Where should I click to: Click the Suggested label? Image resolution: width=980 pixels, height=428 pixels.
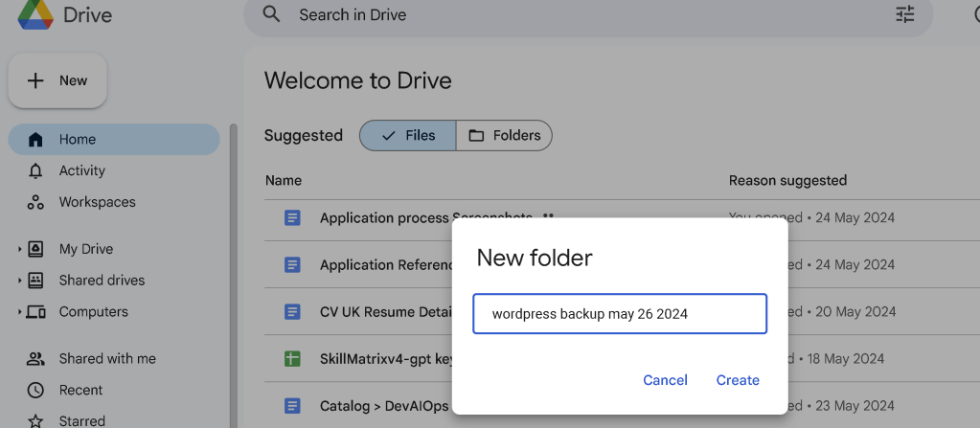303,136
